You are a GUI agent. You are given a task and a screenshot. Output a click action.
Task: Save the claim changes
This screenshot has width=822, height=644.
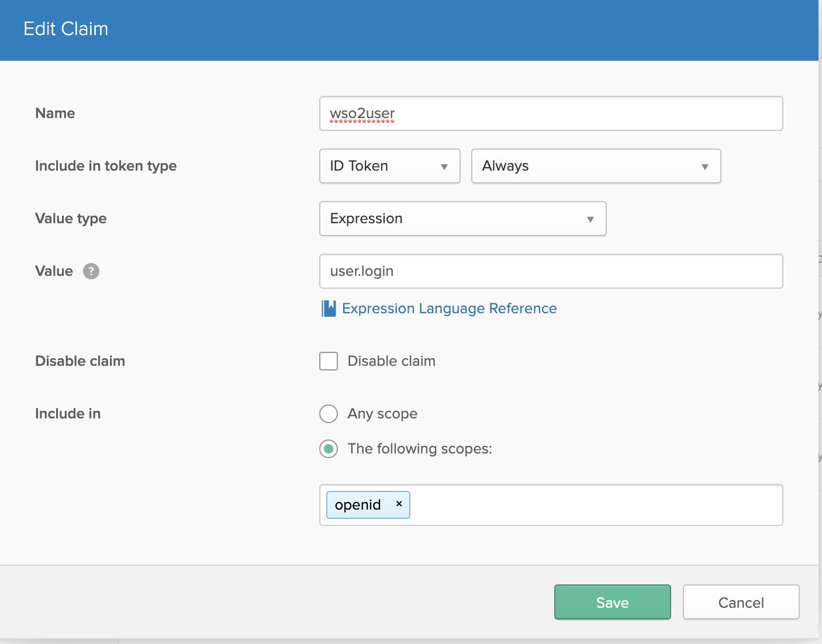click(x=612, y=602)
